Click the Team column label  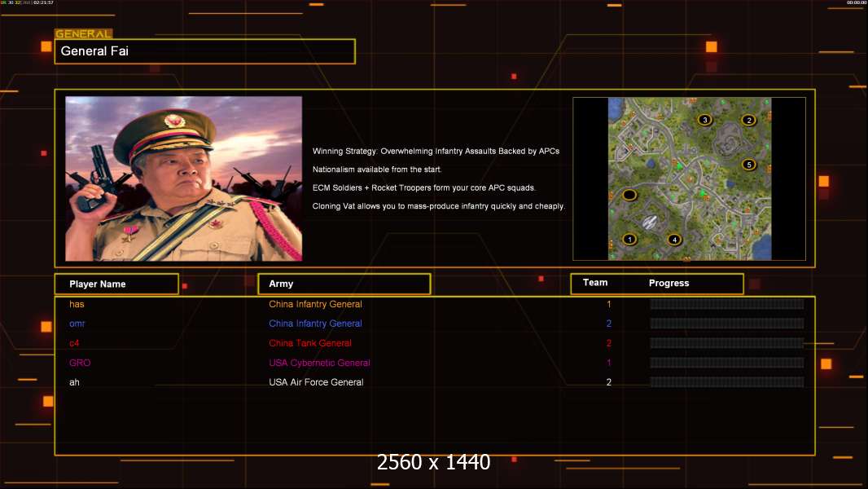point(595,283)
